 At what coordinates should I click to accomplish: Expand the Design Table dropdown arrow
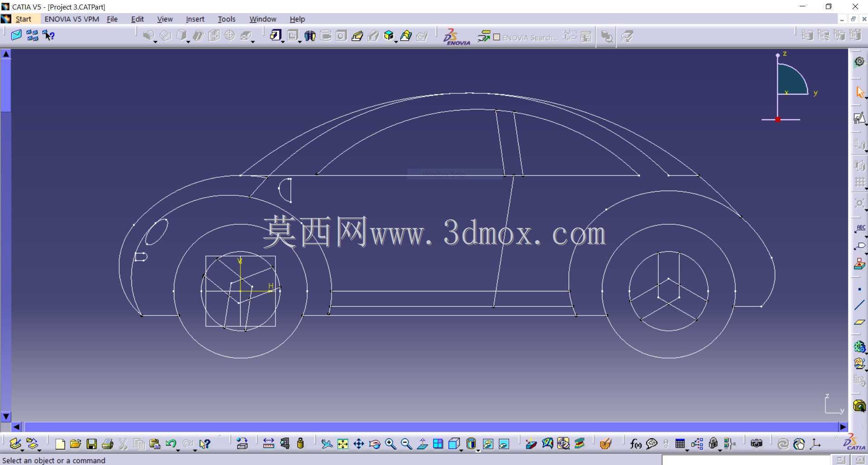click(687, 450)
